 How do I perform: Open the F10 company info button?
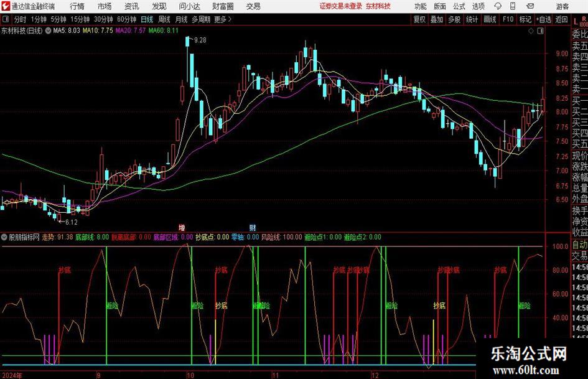point(508,19)
